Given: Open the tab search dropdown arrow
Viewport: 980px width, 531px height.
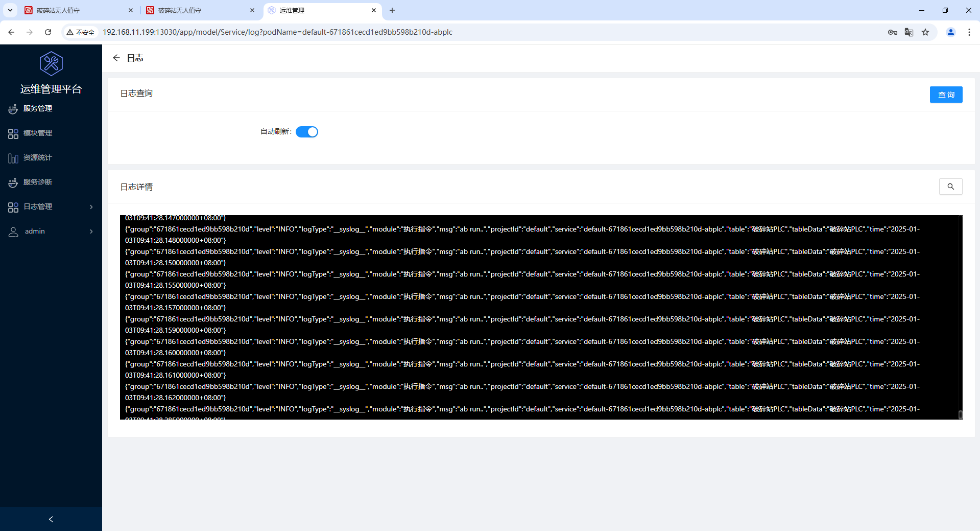Looking at the screenshot, I should 10,10.
